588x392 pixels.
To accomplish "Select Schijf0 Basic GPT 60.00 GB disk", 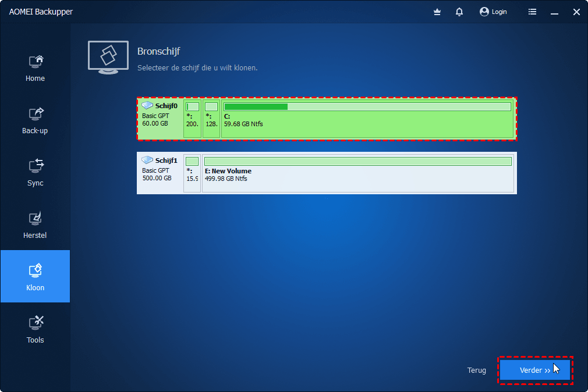I will 327,119.
